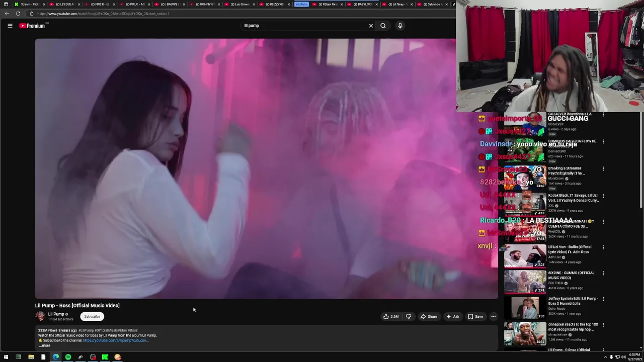The width and height of the screenshot is (644, 362).
Task: Switch to the 'Luis Brown' browser tab
Action: click(x=239, y=4)
